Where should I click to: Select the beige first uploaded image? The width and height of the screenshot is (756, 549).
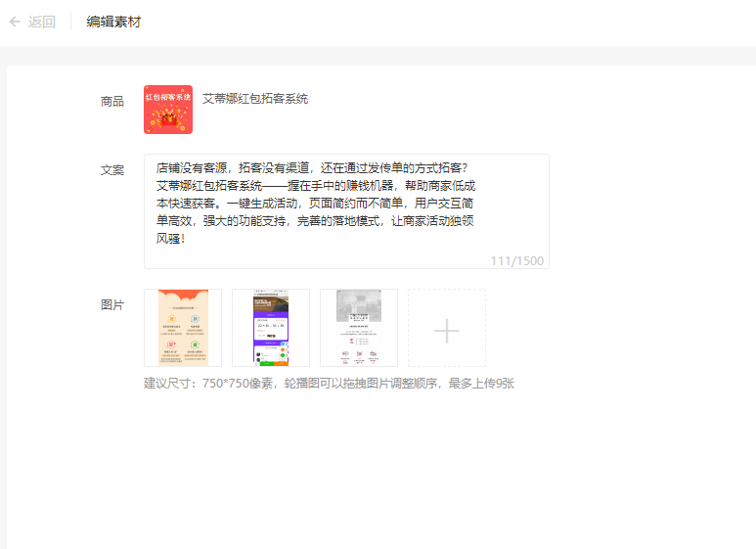click(x=183, y=328)
